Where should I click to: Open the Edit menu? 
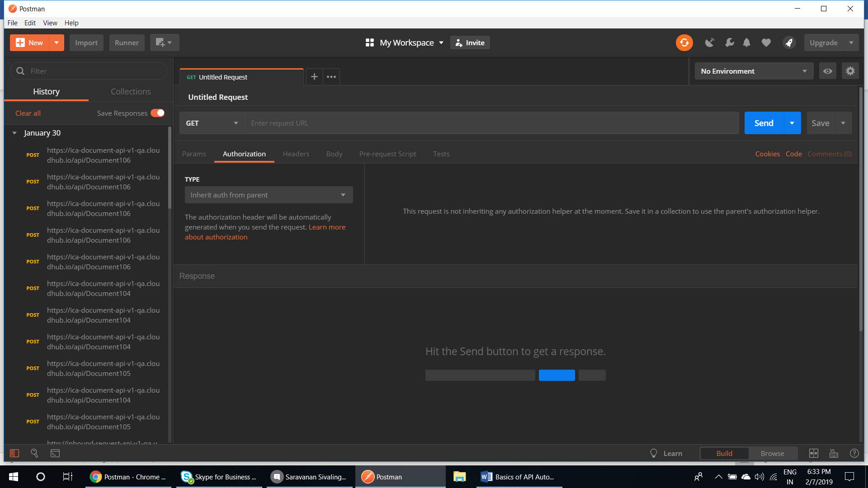click(x=30, y=23)
